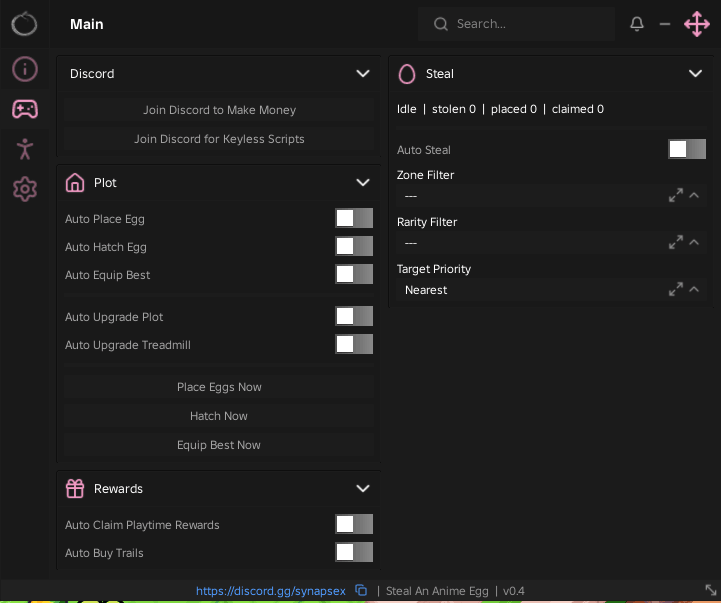Toggle Auto Upgrade Treadmill
Viewport: 721px width, 603px height.
[354, 345]
